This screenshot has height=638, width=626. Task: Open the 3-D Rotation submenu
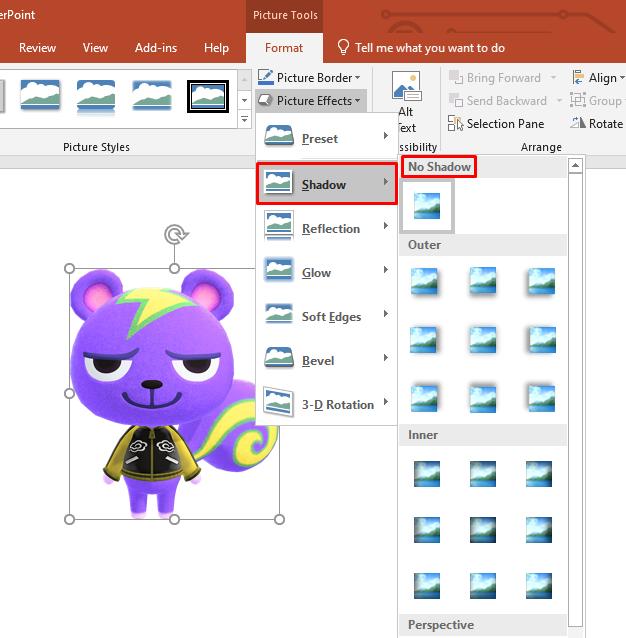(x=326, y=404)
